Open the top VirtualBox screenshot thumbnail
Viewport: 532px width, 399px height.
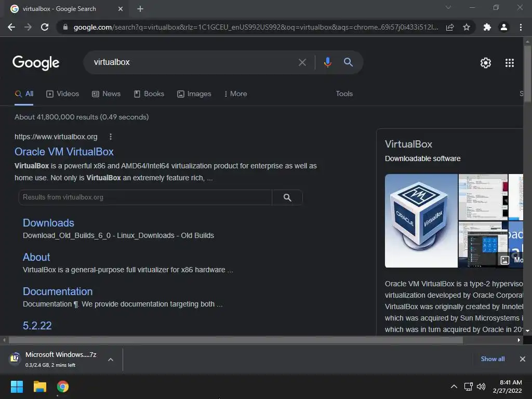pos(483,197)
